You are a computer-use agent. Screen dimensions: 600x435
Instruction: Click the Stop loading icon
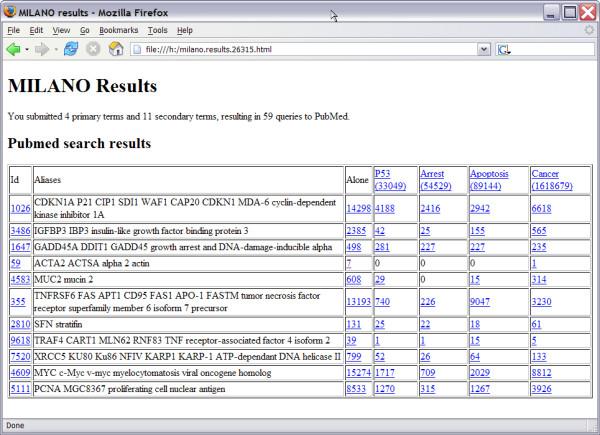click(93, 49)
